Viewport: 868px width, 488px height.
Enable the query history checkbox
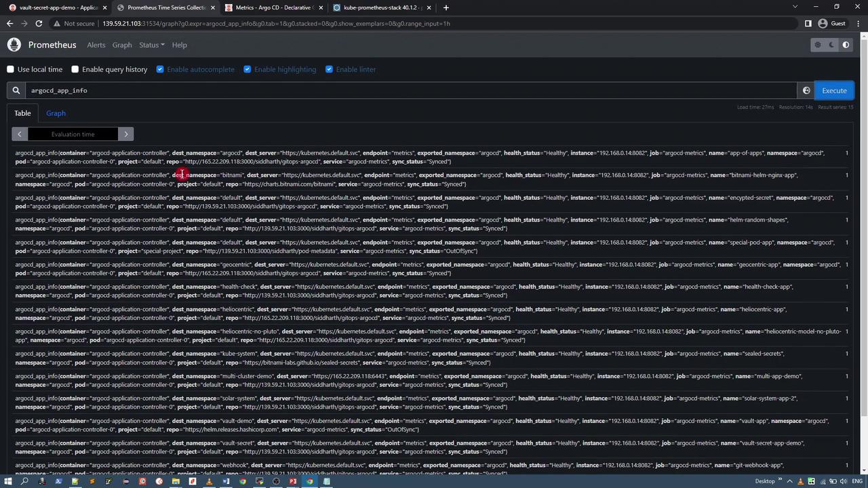click(x=75, y=69)
